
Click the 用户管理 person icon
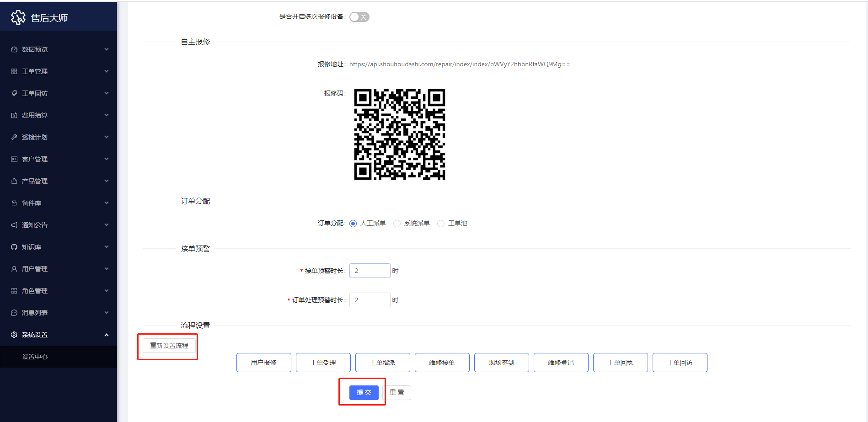14,269
